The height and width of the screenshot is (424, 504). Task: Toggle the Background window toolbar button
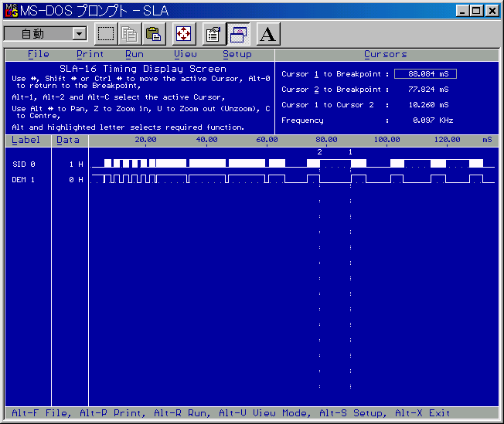238,34
